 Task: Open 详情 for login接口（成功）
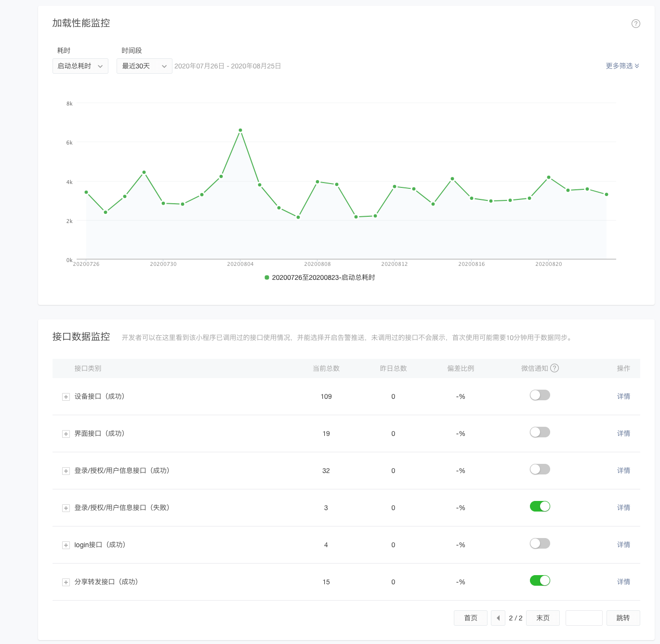click(623, 545)
